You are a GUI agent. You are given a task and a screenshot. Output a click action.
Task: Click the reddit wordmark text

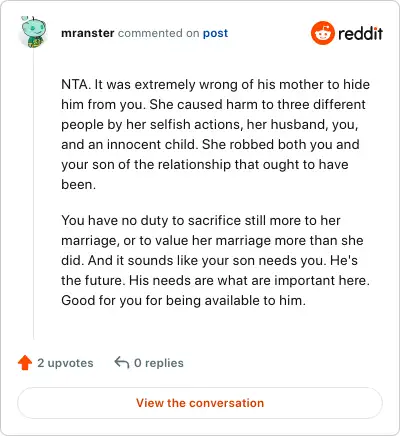(360, 33)
